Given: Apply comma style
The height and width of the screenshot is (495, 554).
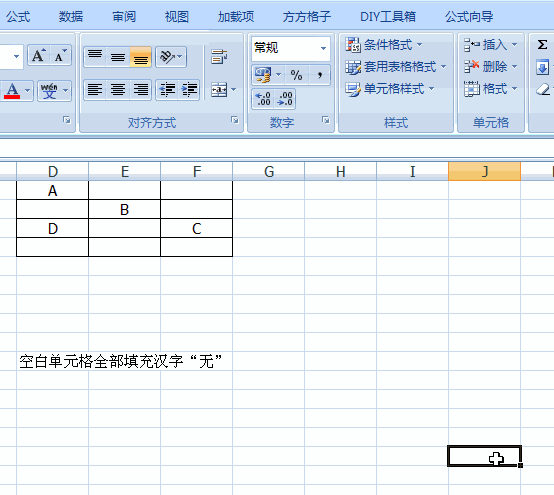Looking at the screenshot, I should point(320,75).
